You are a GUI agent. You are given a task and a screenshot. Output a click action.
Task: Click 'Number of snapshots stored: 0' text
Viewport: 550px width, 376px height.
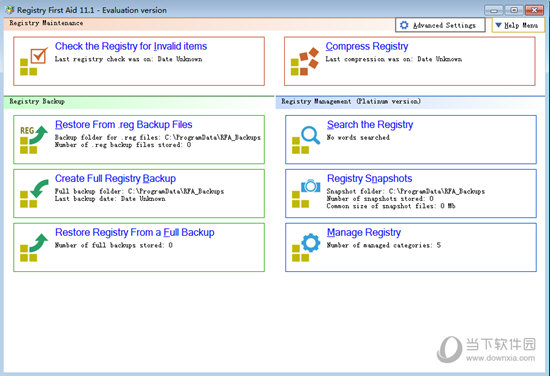click(x=380, y=199)
